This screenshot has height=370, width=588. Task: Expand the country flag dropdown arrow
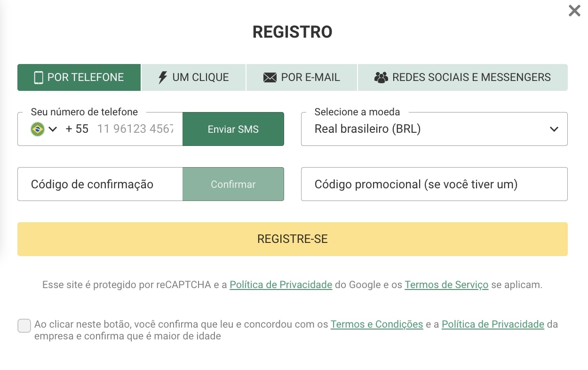[x=53, y=129]
